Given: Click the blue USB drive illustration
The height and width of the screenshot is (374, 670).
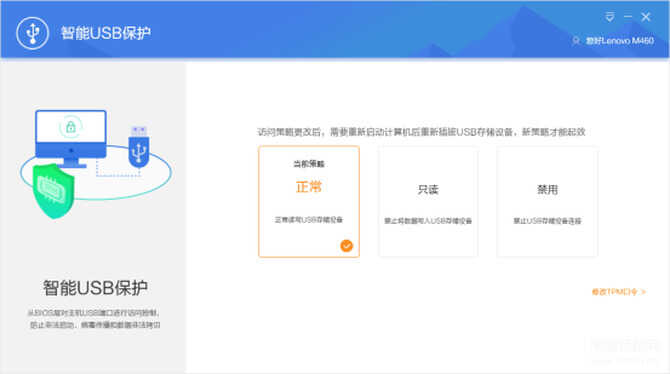Looking at the screenshot, I should [139, 146].
